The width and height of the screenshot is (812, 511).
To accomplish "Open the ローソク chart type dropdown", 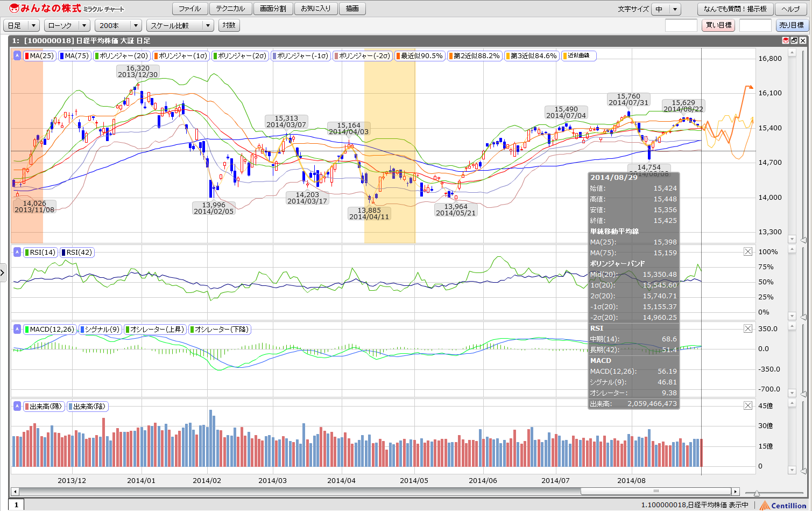I will coord(67,25).
